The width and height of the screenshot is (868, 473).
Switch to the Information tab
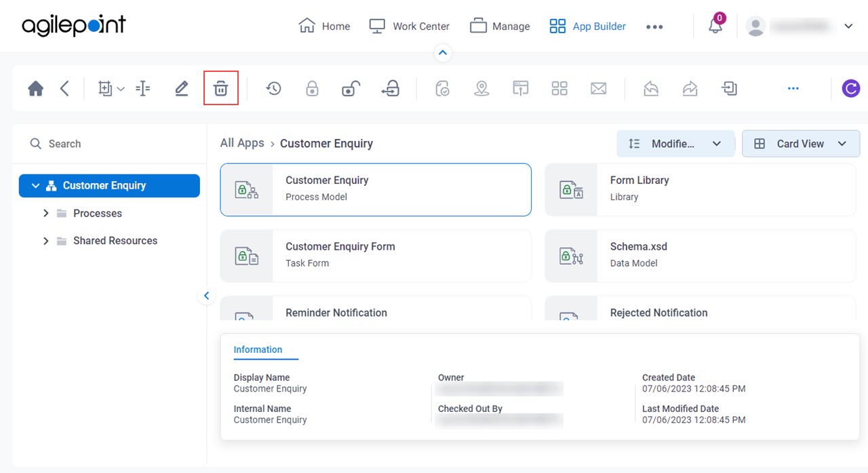click(258, 349)
